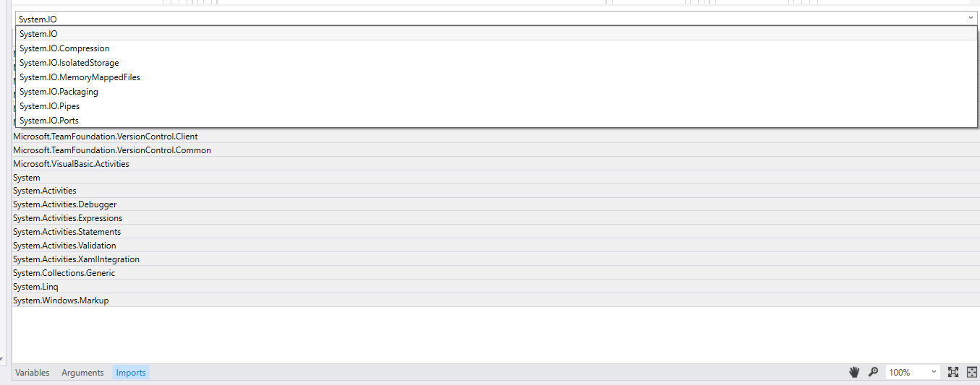Choose System.IO.Compression suggestion
This screenshot has width=980, height=385.
(496, 48)
